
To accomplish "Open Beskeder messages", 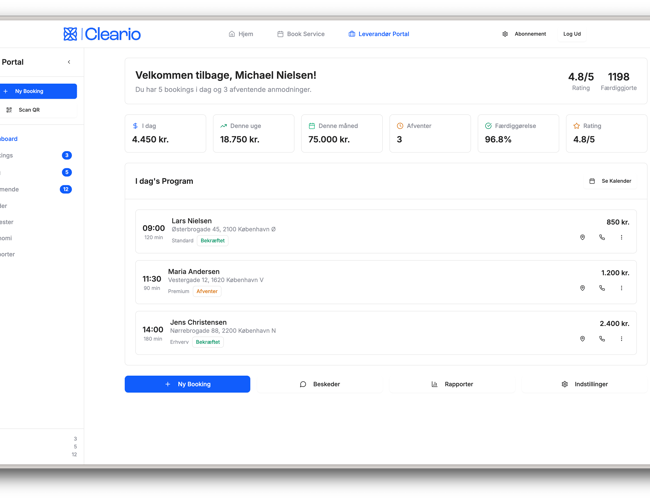I will [x=320, y=384].
